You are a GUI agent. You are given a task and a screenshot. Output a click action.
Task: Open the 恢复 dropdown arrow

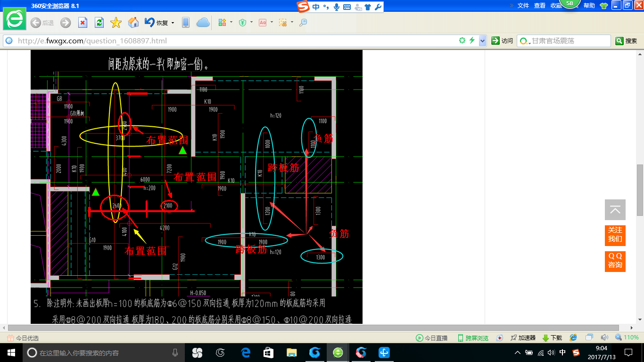pos(173,23)
